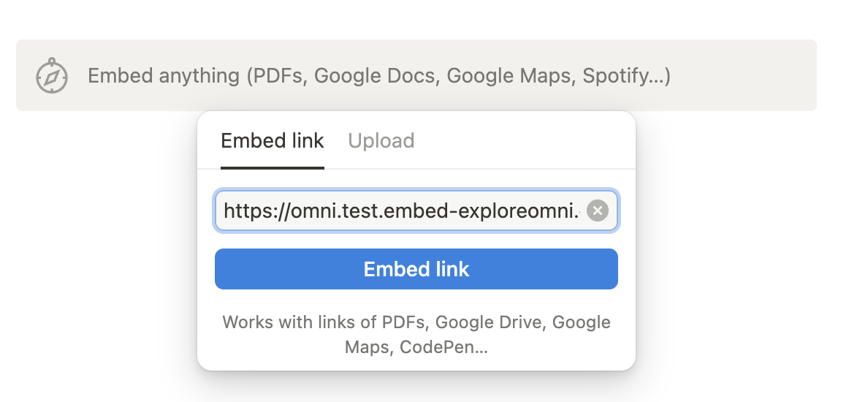
Task: Click 'CodePen…' in the popup helper text
Action: tap(443, 347)
